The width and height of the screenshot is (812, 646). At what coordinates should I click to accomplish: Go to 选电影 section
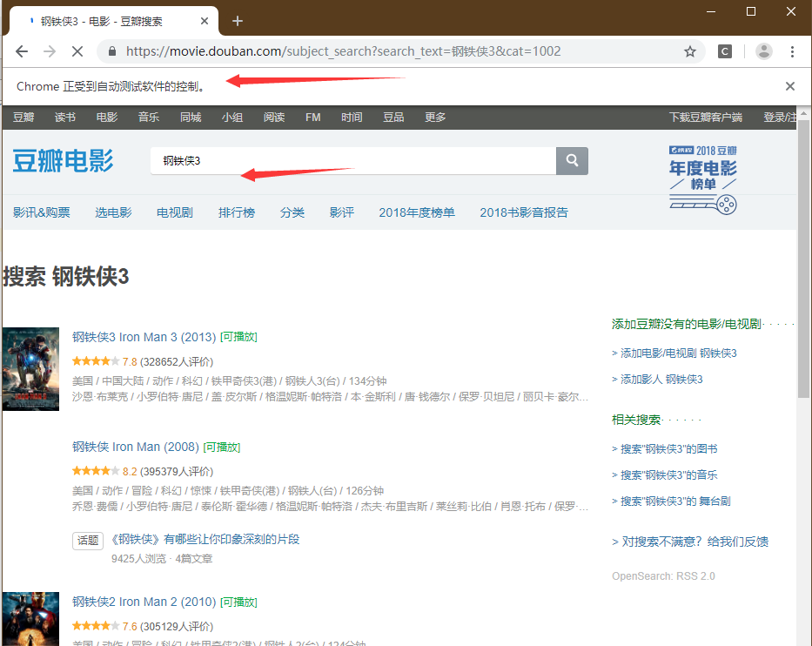coord(113,212)
